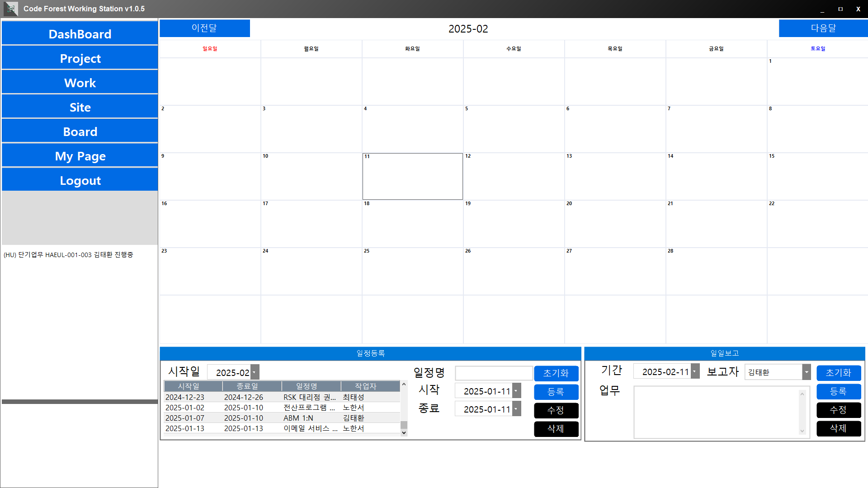Click the Code Forest app logo icon
The width and height of the screenshot is (868, 488).
(x=11, y=9)
